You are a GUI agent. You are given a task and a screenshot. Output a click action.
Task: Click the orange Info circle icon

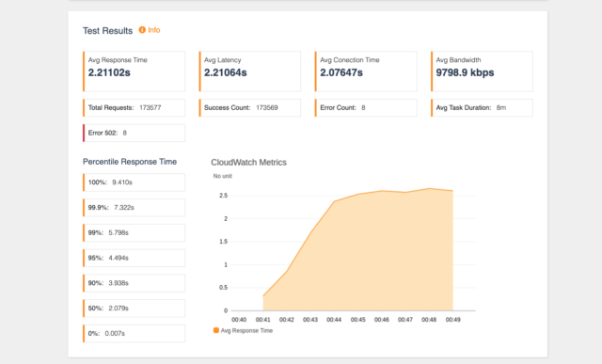click(142, 30)
